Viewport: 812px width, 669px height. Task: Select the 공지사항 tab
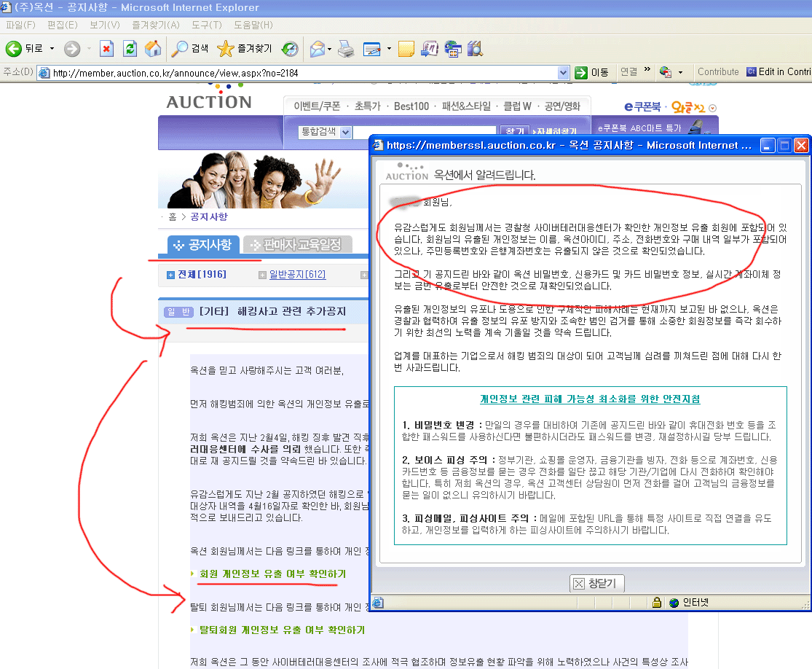203,245
